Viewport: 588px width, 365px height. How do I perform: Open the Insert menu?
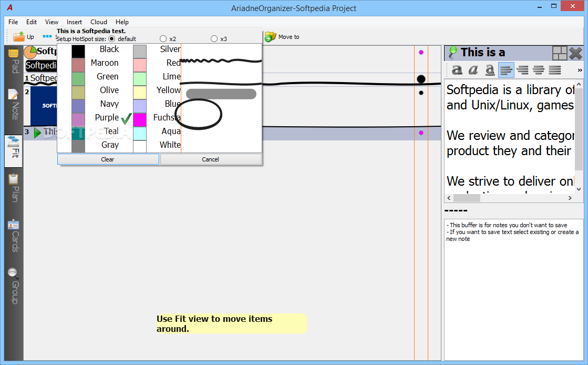point(74,22)
